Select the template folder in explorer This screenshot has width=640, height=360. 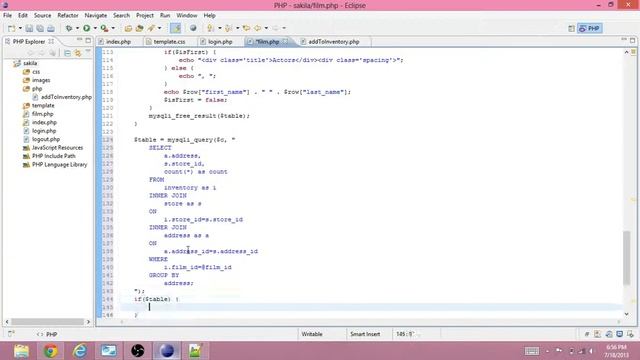click(43, 105)
